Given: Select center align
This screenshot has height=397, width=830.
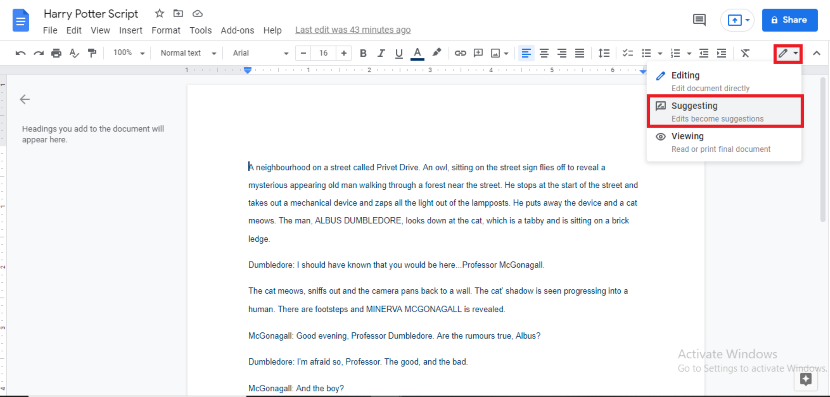Looking at the screenshot, I should pos(544,53).
